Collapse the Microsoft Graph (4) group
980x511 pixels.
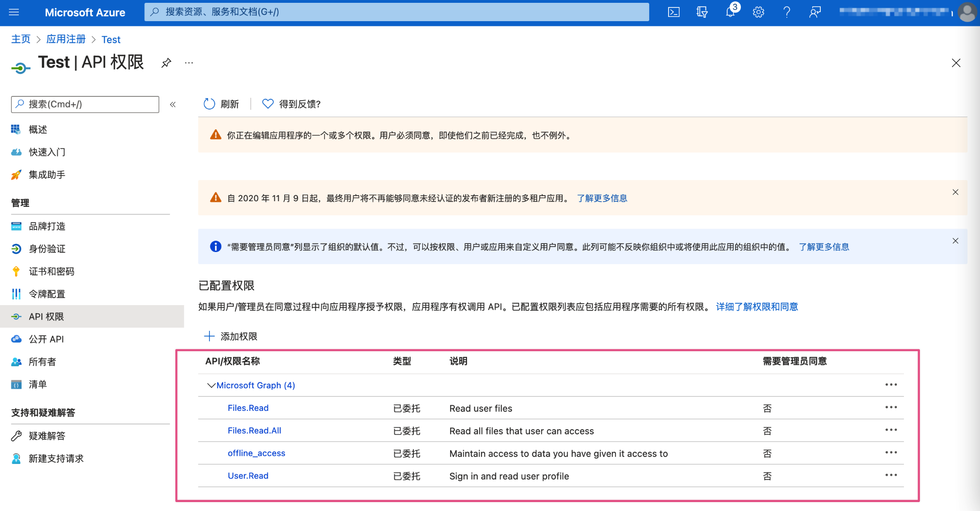click(211, 385)
